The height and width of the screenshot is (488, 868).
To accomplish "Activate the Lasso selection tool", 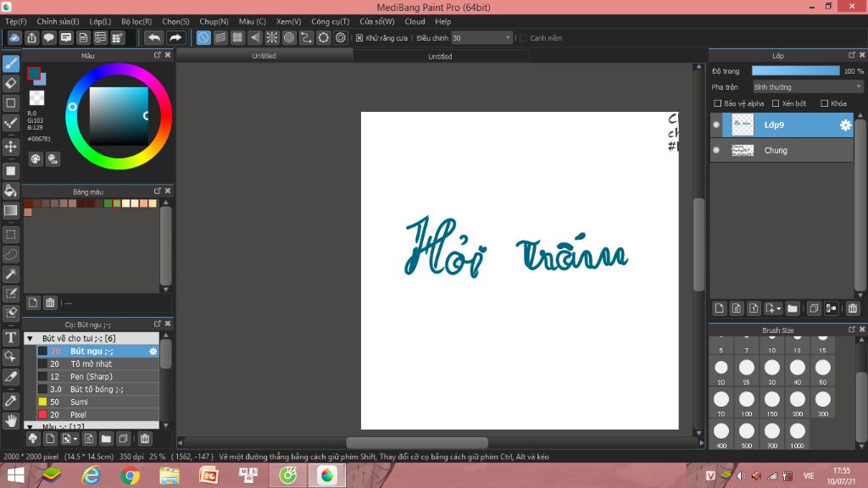I will coord(11,254).
